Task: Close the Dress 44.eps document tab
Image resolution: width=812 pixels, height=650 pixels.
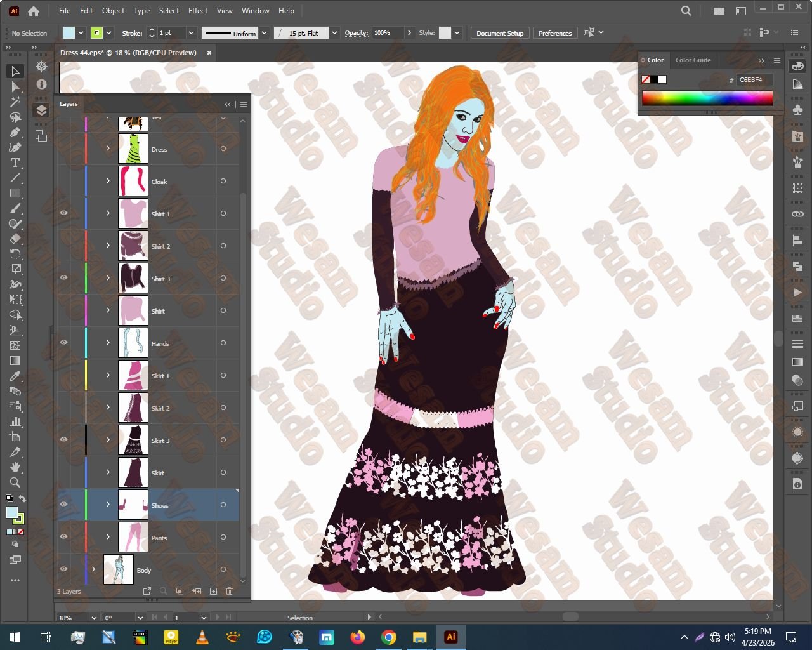Action: pos(209,53)
